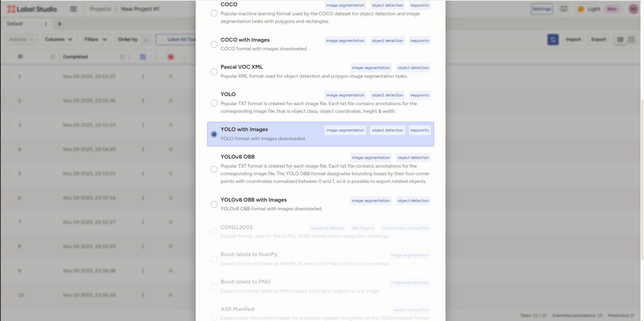Check the checkbox for task row 5
Viewport: 644px width, 321px height.
coord(8,174)
